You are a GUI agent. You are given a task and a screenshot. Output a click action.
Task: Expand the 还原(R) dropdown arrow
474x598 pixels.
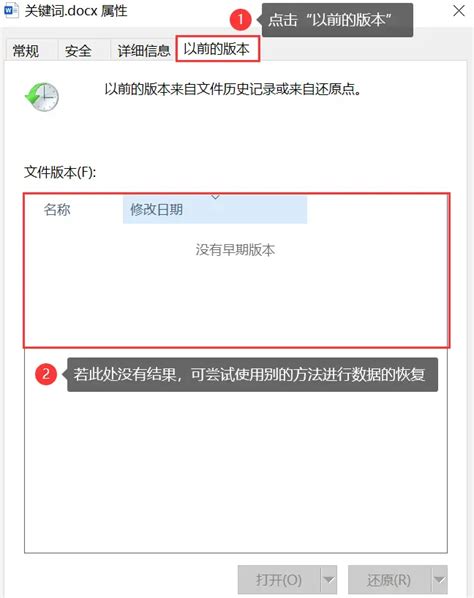[439, 580]
